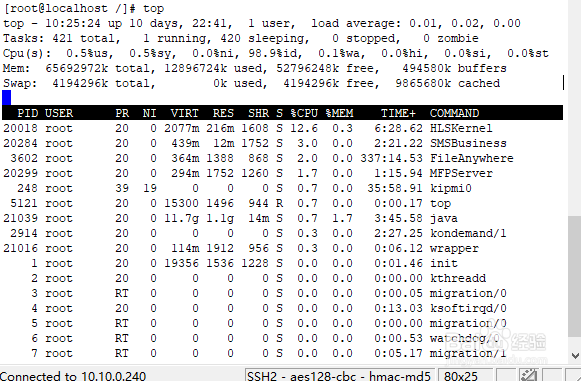Click PID 20018 in process list
Viewport: 581px width, 381px height.
pos(20,128)
